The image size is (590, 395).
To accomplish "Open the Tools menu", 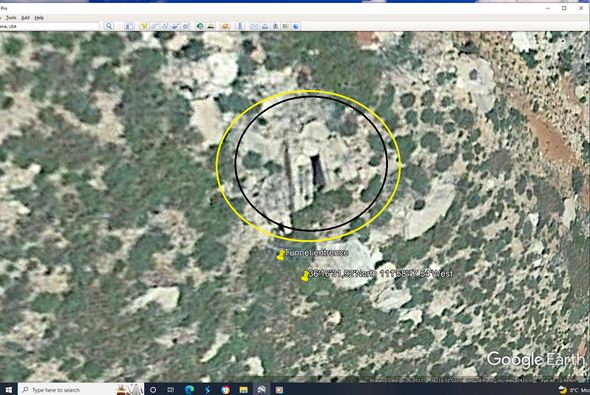I will 11,18.
